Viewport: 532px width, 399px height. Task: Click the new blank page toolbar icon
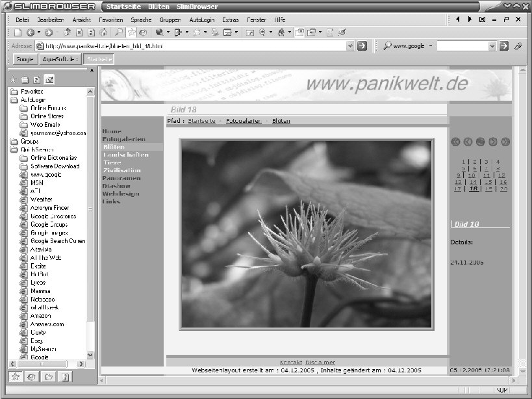click(x=18, y=32)
